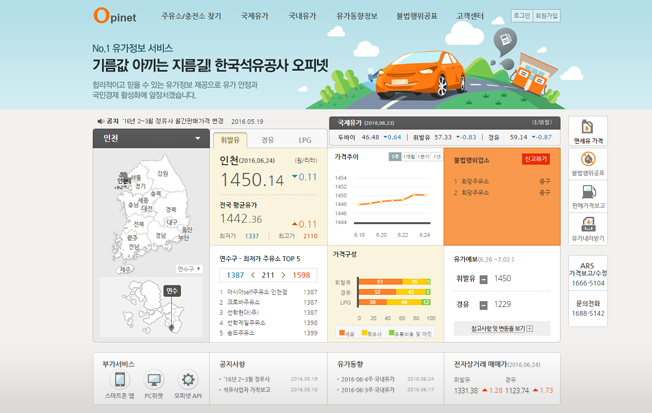Open the 연수구 district dropdown
Viewport: 652px width, 413px height.
pos(189,269)
